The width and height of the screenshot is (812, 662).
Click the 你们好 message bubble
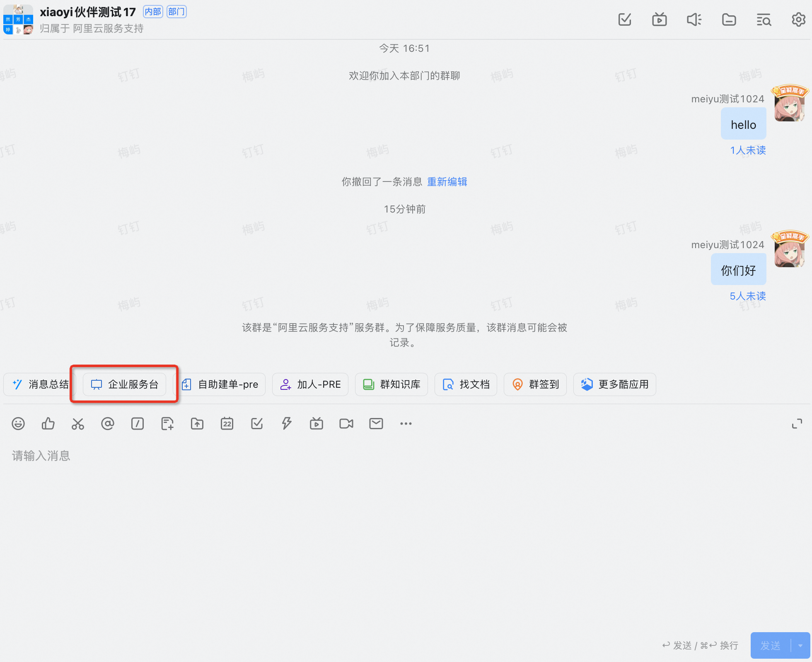pyautogui.click(x=739, y=270)
